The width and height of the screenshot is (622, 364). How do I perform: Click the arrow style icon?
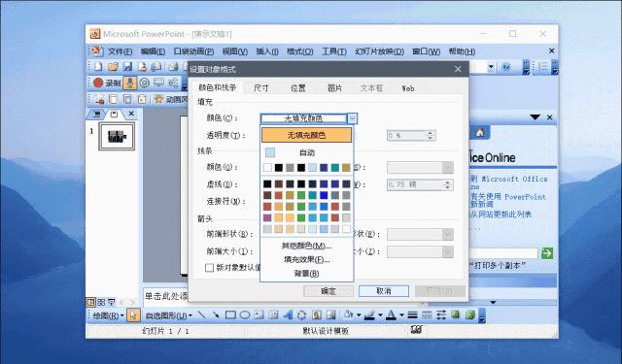441,315
